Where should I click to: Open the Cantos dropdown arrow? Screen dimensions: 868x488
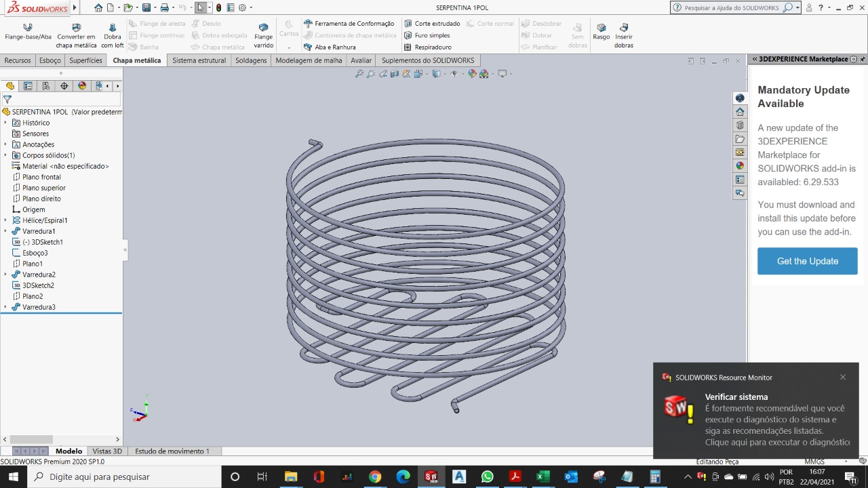(x=289, y=47)
